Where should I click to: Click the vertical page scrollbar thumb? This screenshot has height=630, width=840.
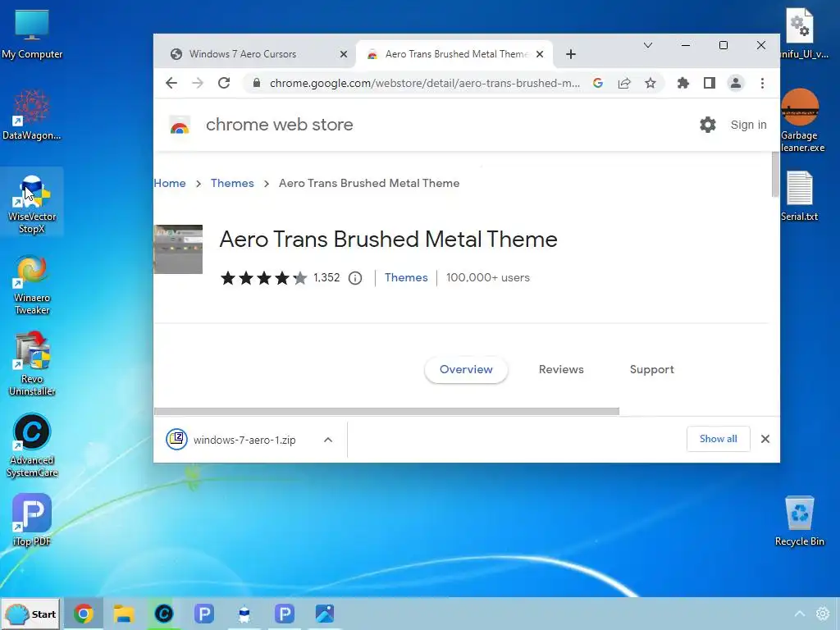(x=775, y=175)
